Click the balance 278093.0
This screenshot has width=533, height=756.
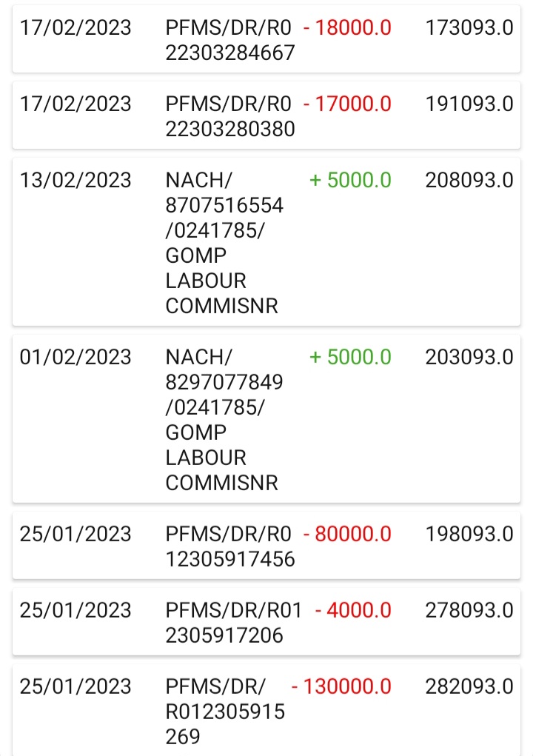(x=469, y=611)
